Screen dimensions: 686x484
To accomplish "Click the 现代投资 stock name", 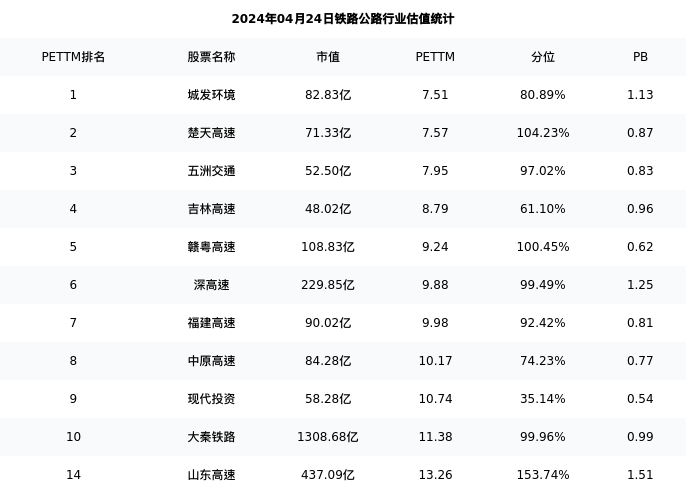I will (x=211, y=399).
